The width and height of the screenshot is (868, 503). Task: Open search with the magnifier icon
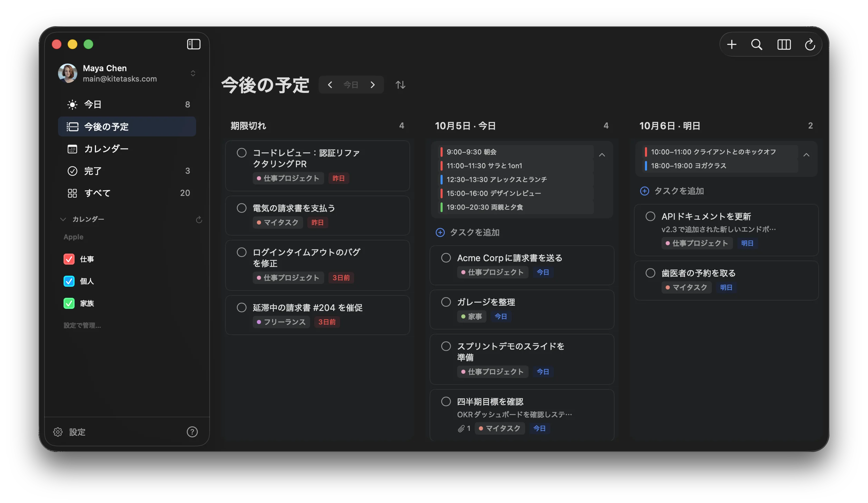pyautogui.click(x=756, y=44)
